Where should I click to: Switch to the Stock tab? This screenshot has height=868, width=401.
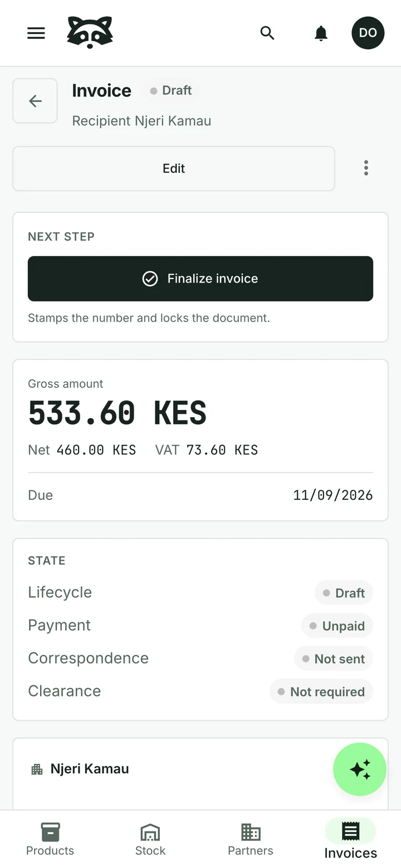coord(150,839)
